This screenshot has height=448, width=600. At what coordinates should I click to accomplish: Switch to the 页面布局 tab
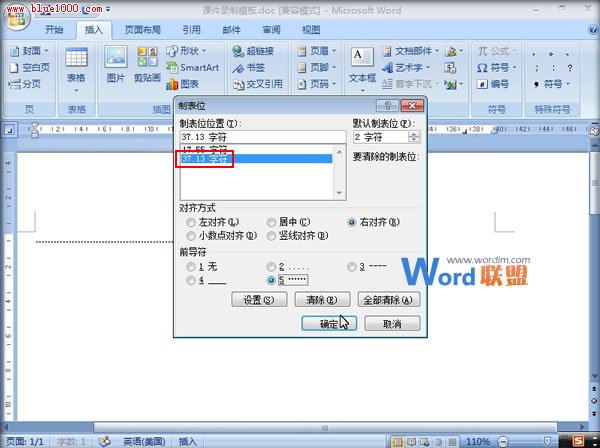[142, 30]
